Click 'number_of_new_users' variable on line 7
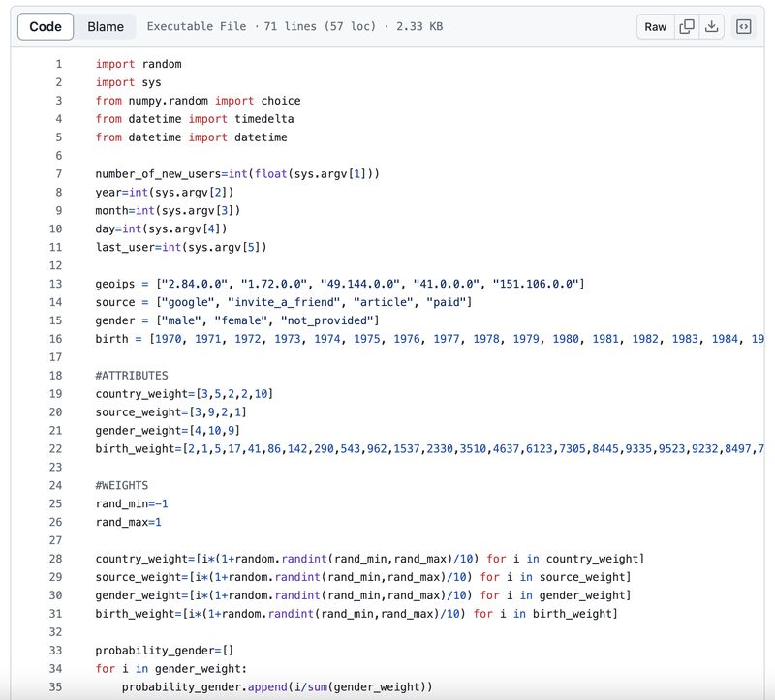This screenshot has height=700, width=775. [x=158, y=174]
